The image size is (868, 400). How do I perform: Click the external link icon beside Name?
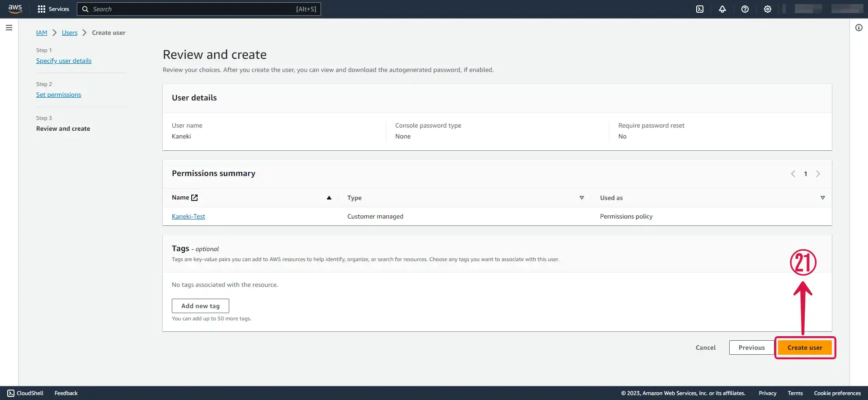(x=194, y=198)
